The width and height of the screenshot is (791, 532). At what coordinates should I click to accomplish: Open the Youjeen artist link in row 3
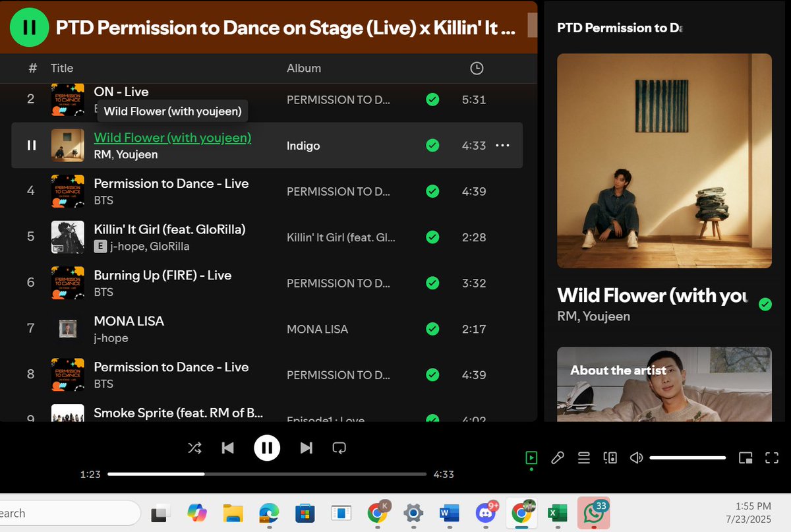pyautogui.click(x=137, y=155)
